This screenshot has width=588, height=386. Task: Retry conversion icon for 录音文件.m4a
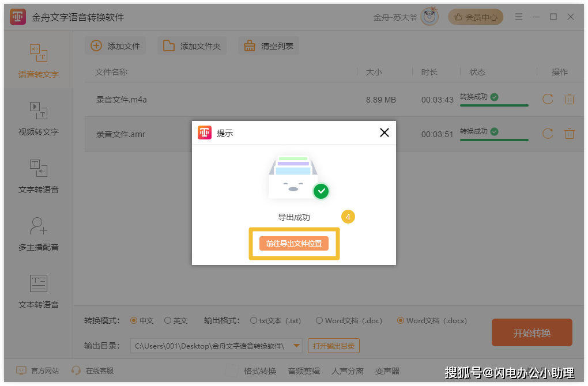548,99
